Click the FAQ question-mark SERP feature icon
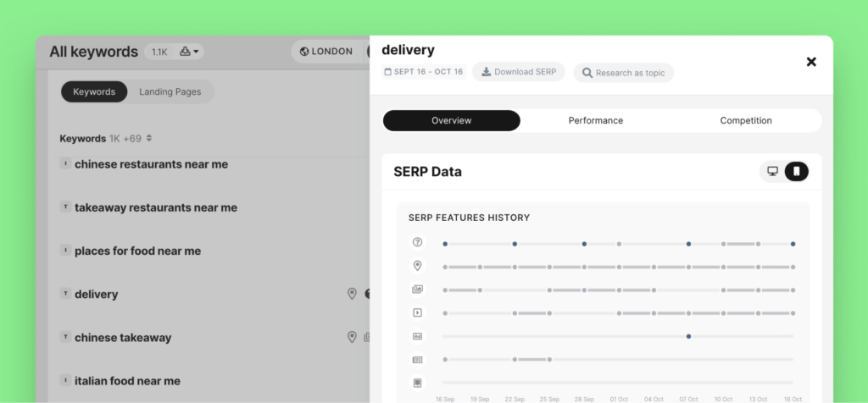Screen dimensions: 868x403 coord(417,243)
